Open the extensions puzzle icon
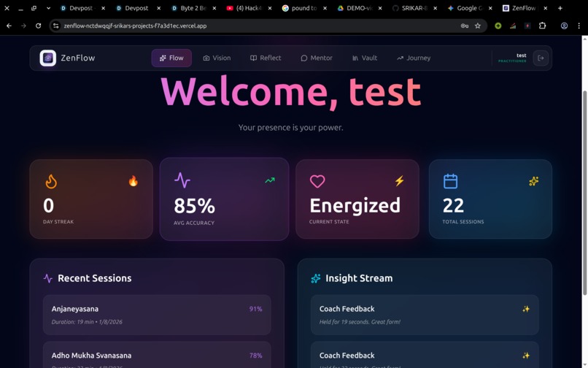This screenshot has width=588, height=368. pyautogui.click(x=542, y=26)
